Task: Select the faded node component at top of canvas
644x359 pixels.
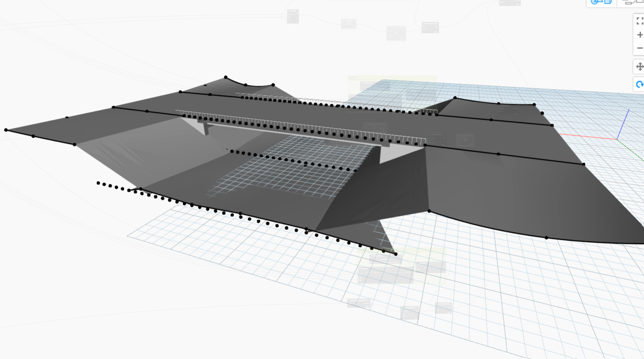Action: [x=292, y=15]
